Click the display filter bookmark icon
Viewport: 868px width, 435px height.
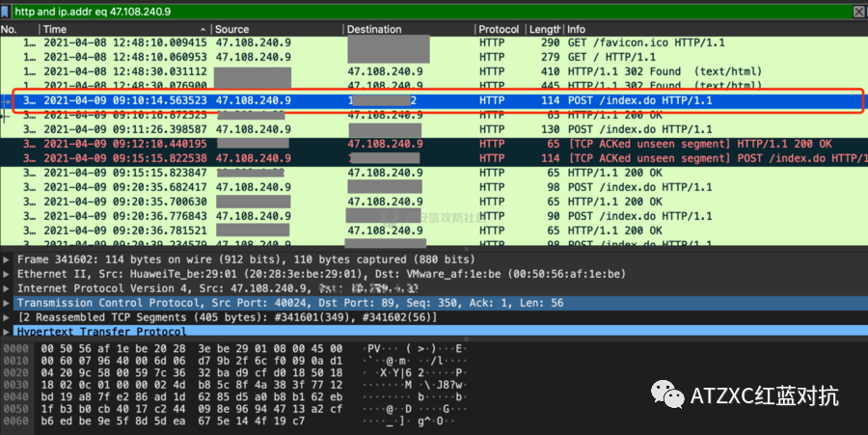[5, 11]
